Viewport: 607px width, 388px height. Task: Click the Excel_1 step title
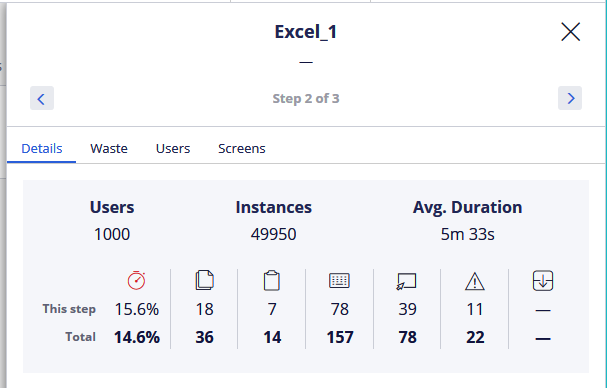[306, 32]
